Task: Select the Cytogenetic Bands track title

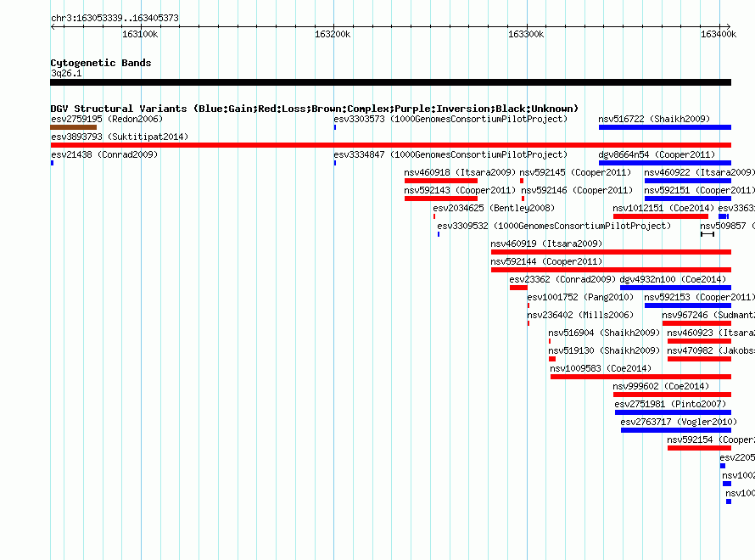Action: pos(101,63)
